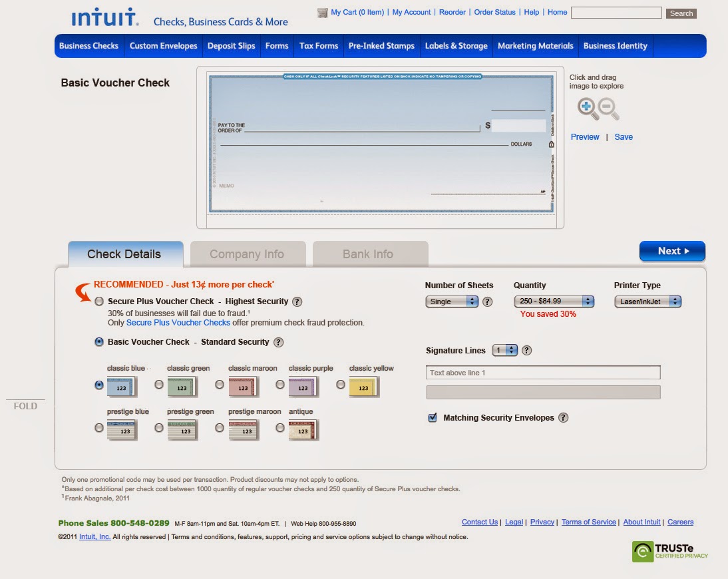
Task: Open Reorder link
Action: (453, 12)
